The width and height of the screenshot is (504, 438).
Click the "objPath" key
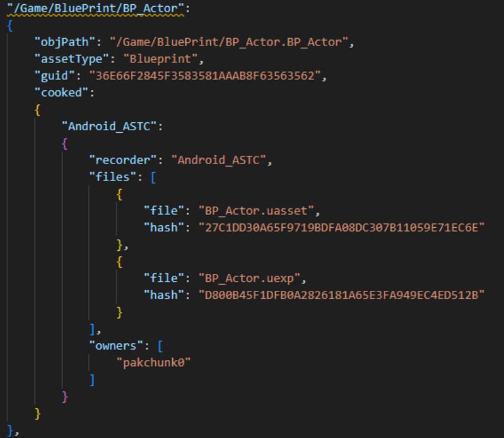[64, 42]
